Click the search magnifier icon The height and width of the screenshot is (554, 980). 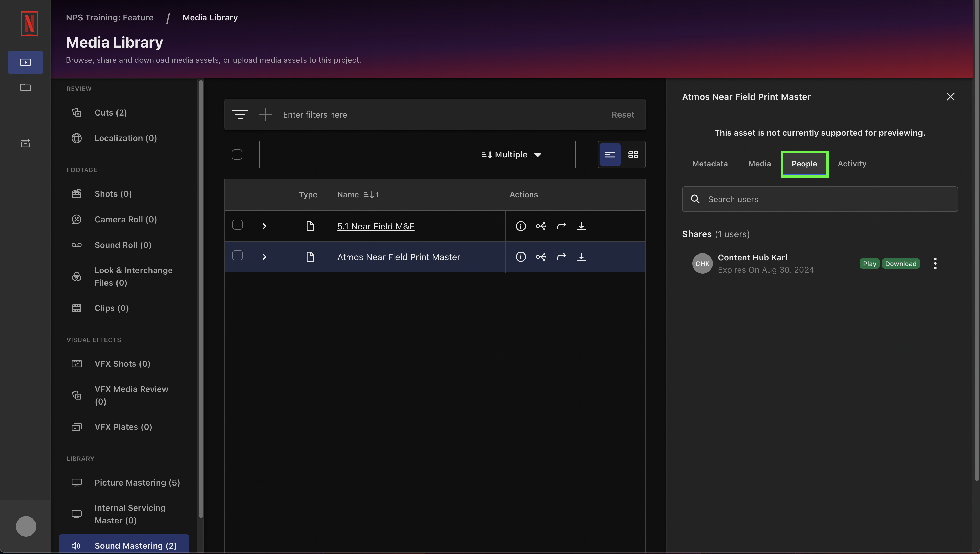click(695, 199)
